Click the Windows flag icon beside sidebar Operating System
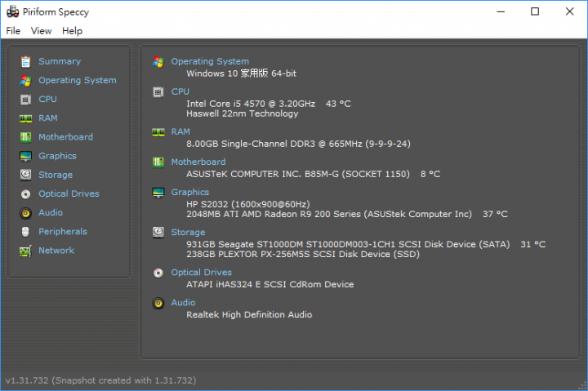Screen dimensions: 588x391 pyautogui.click(x=25, y=81)
